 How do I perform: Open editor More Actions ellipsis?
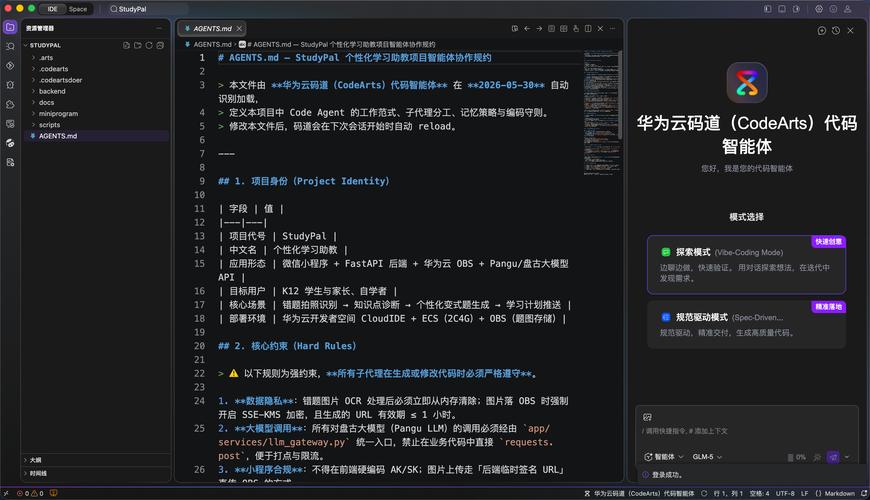[x=613, y=28]
